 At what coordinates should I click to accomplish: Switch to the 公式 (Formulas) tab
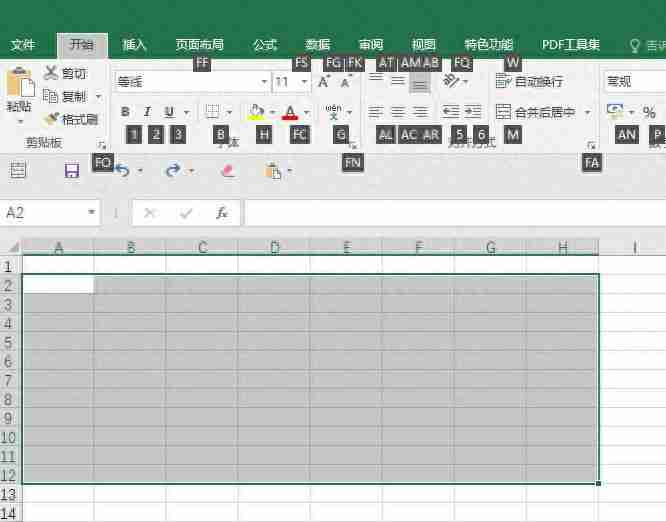click(265, 45)
